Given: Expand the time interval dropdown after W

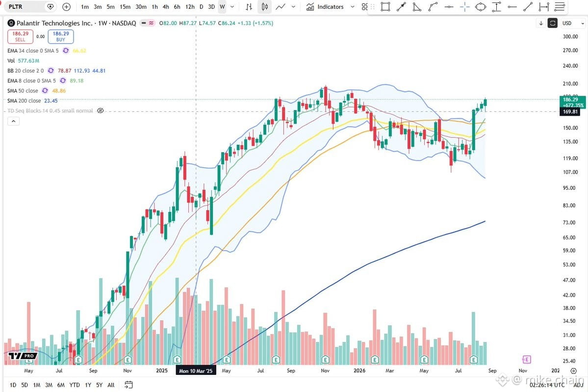Looking at the screenshot, I should 232,7.
